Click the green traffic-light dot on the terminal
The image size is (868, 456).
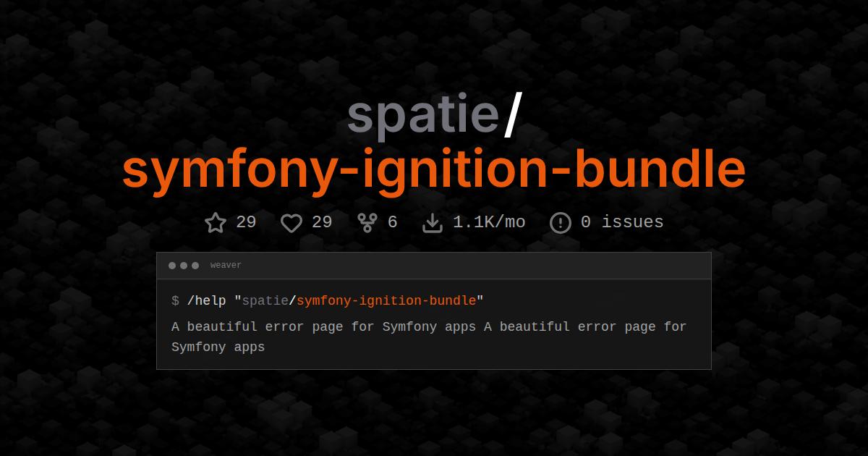click(196, 265)
